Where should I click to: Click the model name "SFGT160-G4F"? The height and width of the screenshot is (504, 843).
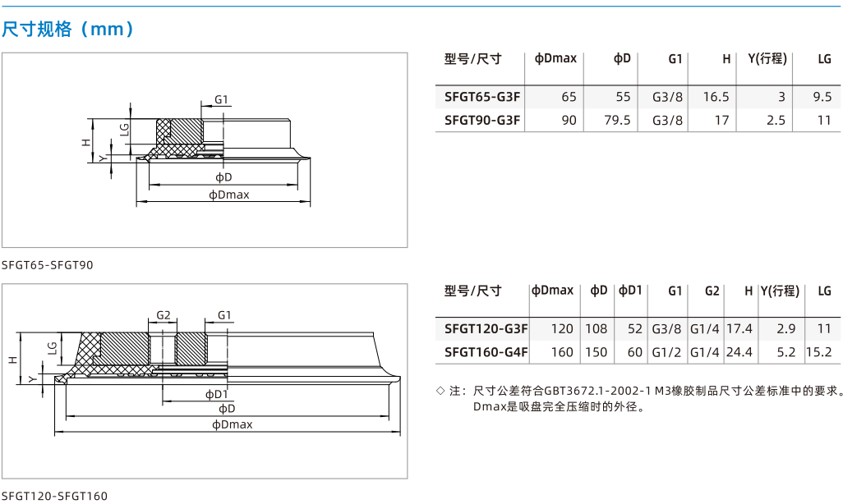[x=486, y=352]
